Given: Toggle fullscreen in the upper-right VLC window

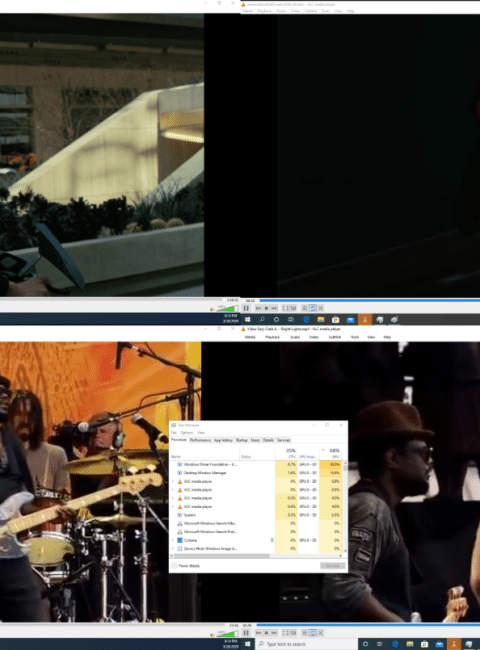Looking at the screenshot, I should (285, 308).
